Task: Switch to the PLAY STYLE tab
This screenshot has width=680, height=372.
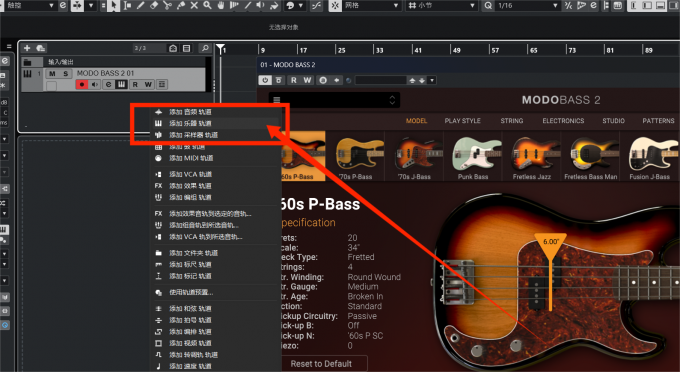Action: [x=462, y=121]
